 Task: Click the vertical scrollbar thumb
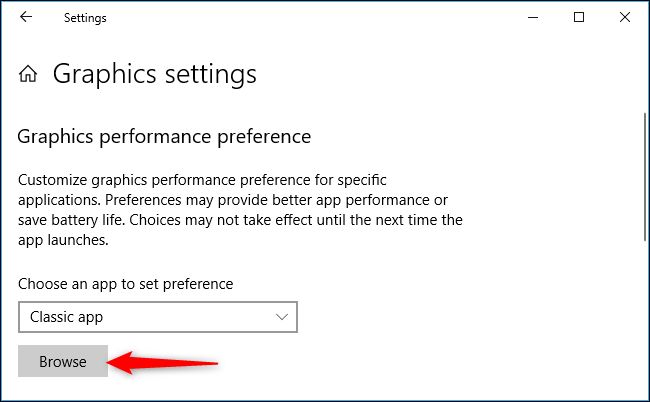pyautogui.click(x=645, y=177)
